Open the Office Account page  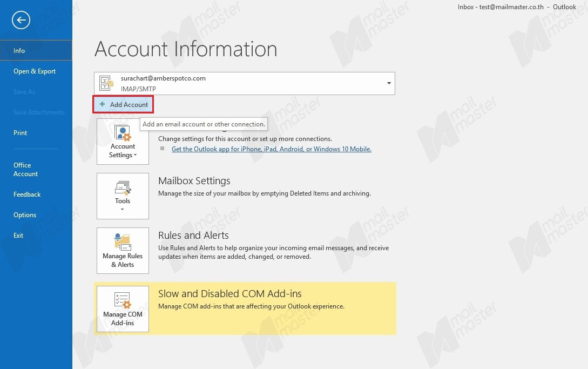(36, 169)
